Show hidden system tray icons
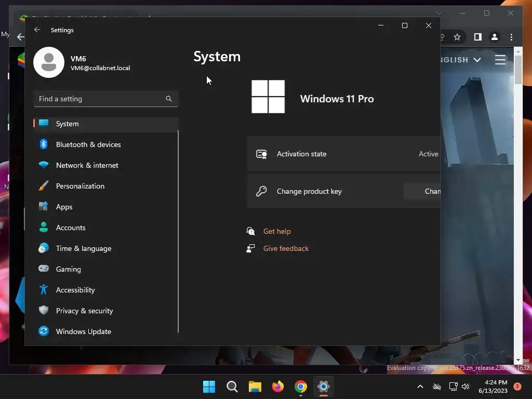Viewport: 532px width, 399px height. pyautogui.click(x=420, y=387)
